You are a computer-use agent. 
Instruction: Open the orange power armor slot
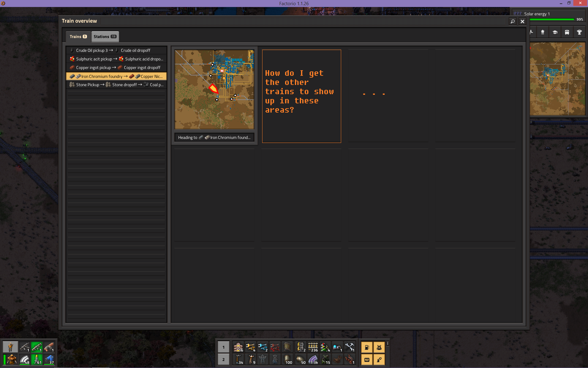[10, 359]
